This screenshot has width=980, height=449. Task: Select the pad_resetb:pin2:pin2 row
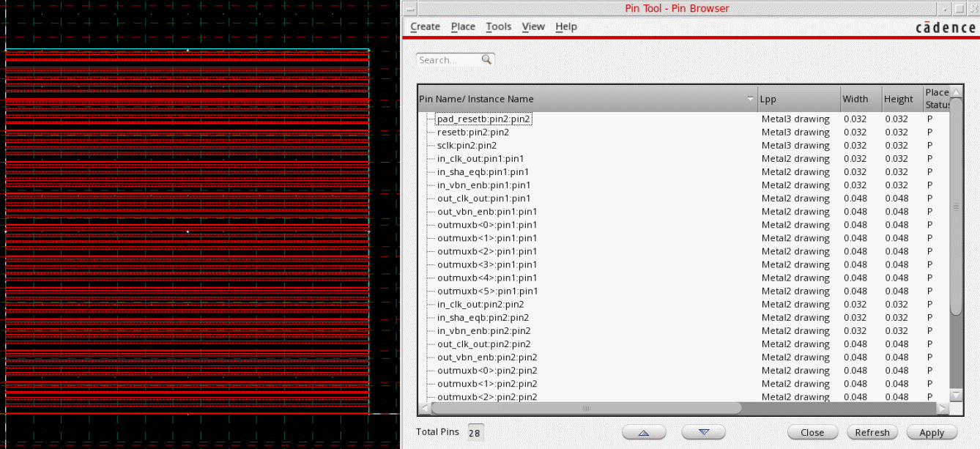pos(483,119)
